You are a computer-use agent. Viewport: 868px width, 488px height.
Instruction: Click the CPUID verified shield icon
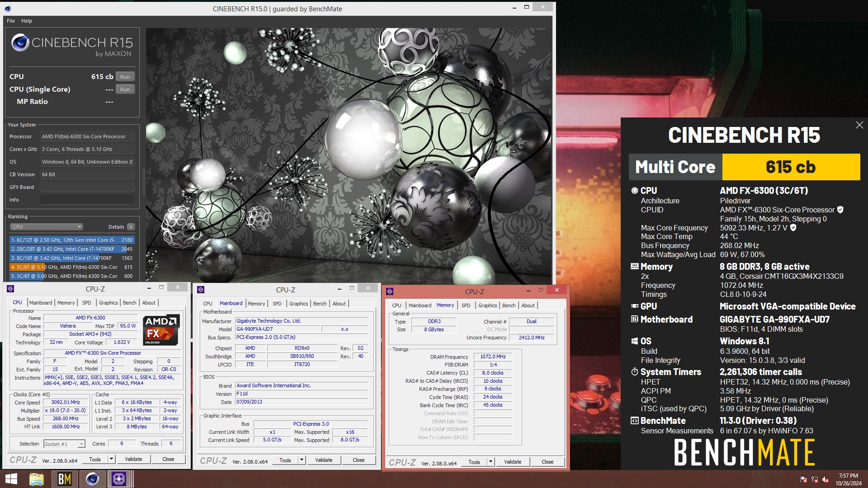point(840,210)
